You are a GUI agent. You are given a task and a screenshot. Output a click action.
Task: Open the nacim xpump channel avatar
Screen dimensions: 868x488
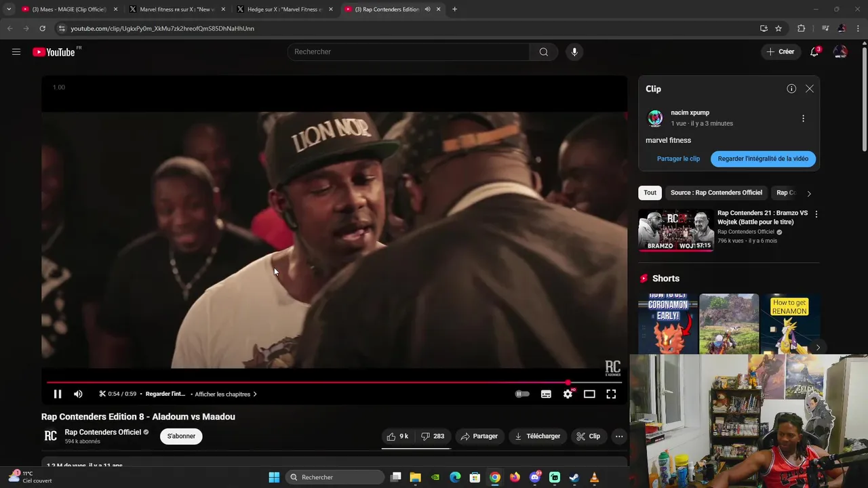click(x=655, y=118)
